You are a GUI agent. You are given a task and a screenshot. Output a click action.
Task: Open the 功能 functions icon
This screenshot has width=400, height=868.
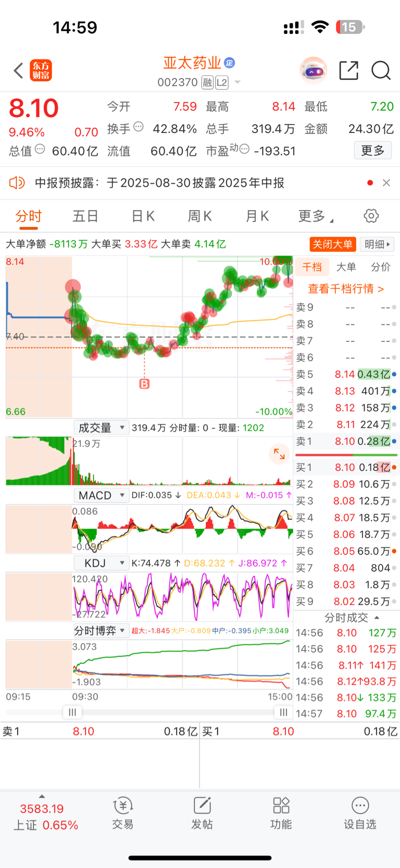(281, 813)
